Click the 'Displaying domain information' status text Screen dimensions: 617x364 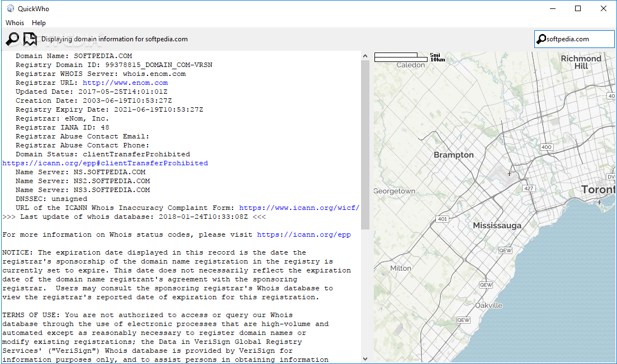(115, 39)
